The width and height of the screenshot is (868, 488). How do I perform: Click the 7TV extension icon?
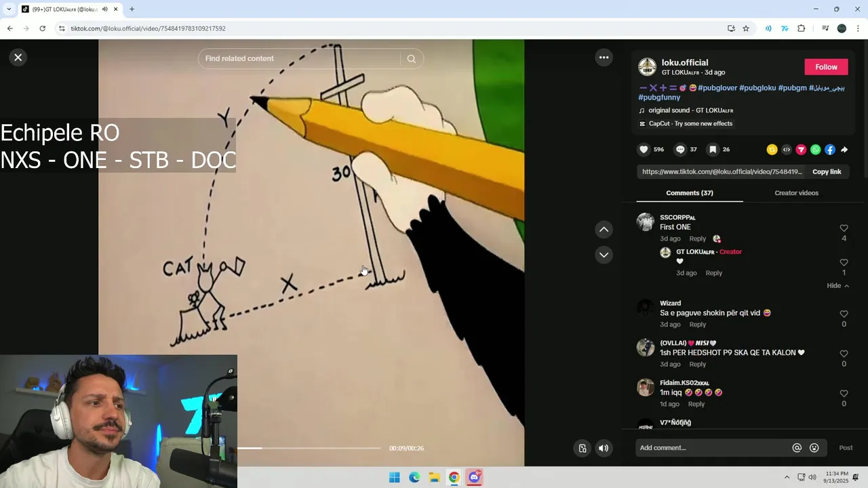[785, 28]
